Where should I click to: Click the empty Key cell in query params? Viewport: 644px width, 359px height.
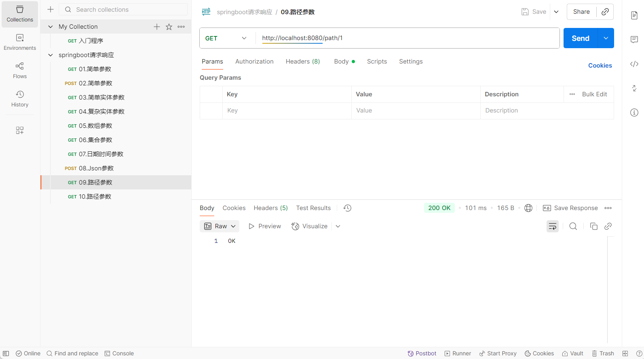point(287,110)
